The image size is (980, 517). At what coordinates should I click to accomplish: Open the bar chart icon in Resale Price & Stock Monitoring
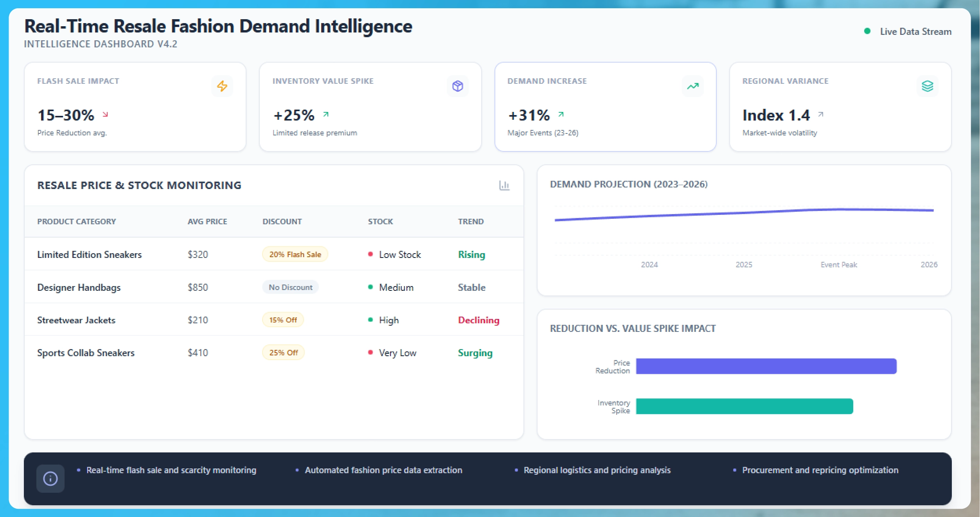(x=505, y=186)
